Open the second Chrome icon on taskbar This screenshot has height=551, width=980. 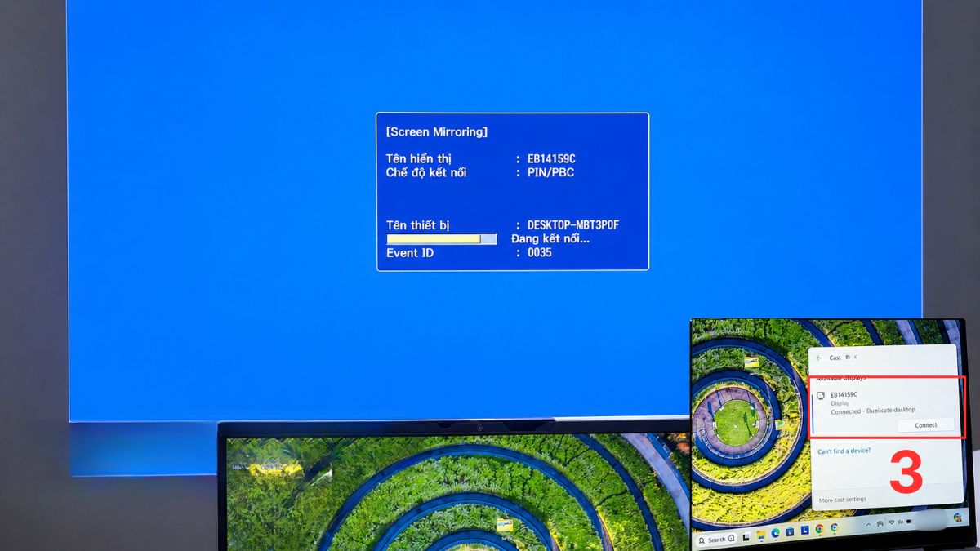835,527
